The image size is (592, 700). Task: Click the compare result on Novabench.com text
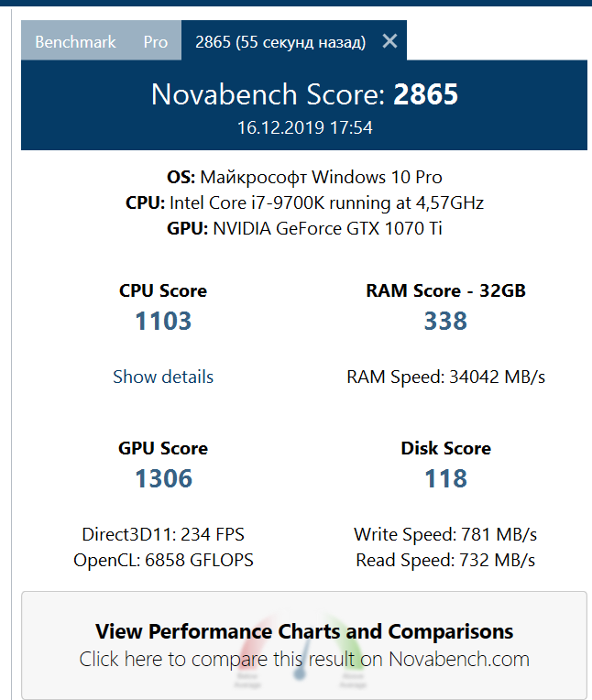(304, 660)
